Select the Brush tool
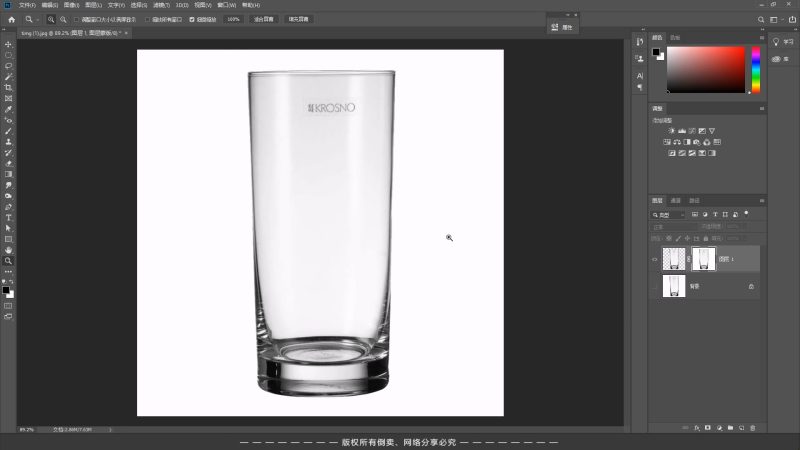The image size is (800, 450). (9, 131)
